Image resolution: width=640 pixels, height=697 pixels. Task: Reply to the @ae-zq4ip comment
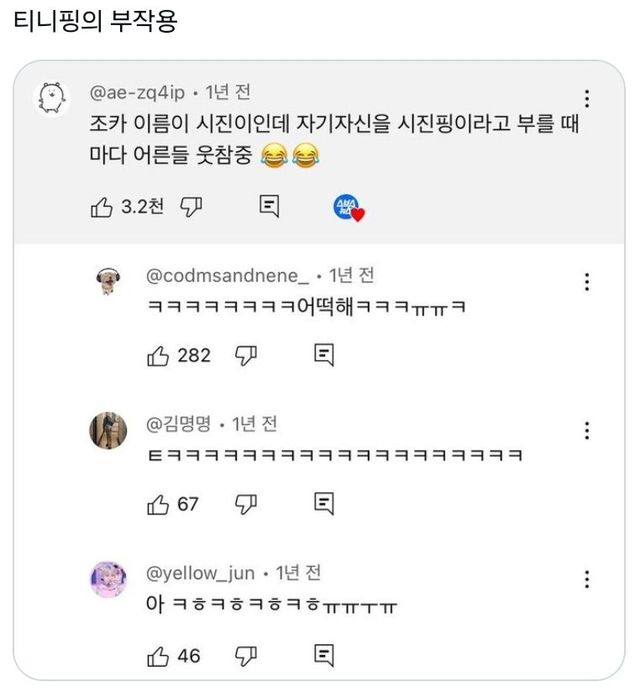coord(269,207)
